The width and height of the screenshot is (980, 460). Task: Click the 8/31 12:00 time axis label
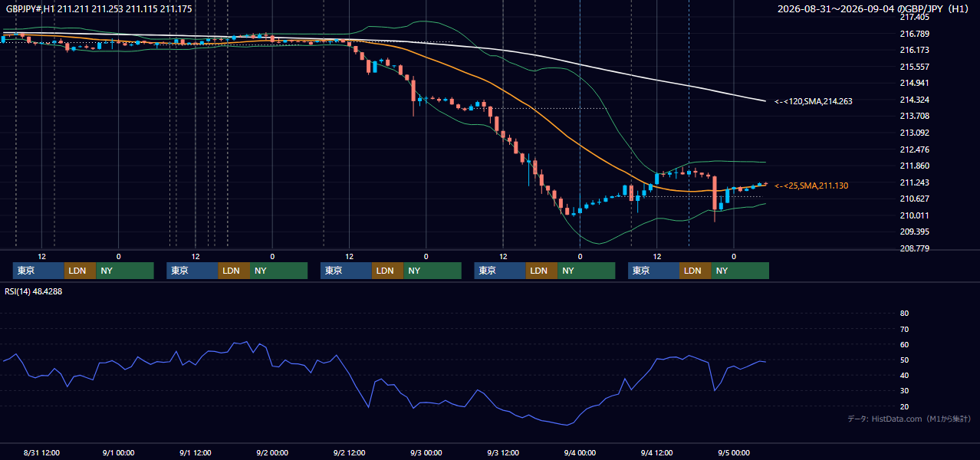pyautogui.click(x=41, y=453)
